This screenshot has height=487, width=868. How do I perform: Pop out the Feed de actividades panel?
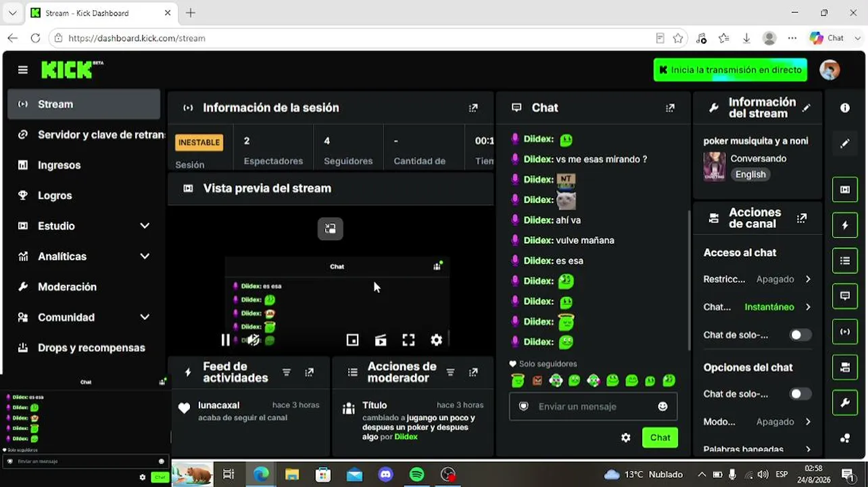coord(309,372)
